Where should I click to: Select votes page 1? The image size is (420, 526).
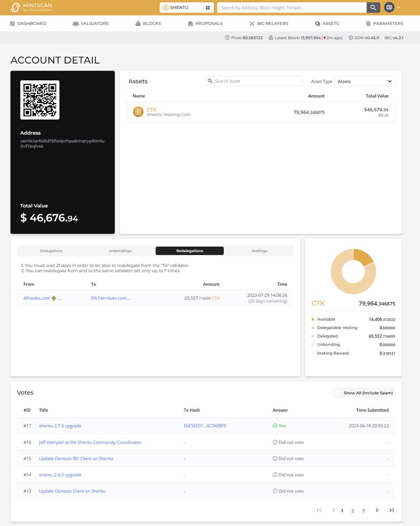(x=342, y=511)
